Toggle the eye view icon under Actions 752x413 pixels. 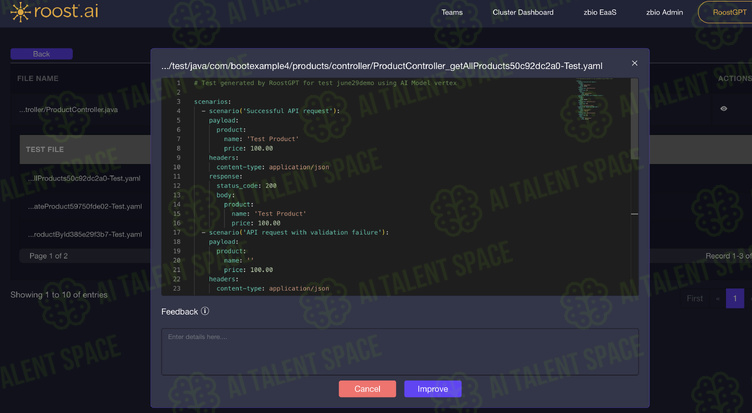click(x=724, y=108)
